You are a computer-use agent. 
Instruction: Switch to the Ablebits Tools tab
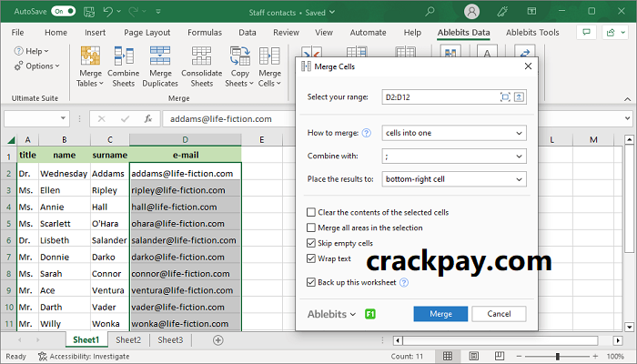point(532,33)
